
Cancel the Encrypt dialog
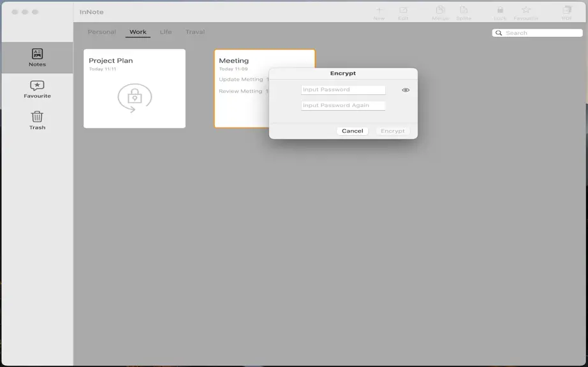[353, 131]
